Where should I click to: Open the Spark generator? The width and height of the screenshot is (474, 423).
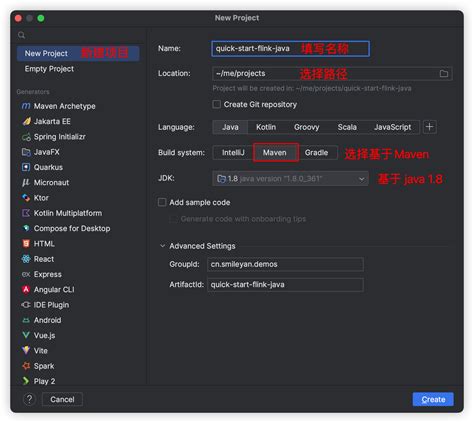[38, 366]
